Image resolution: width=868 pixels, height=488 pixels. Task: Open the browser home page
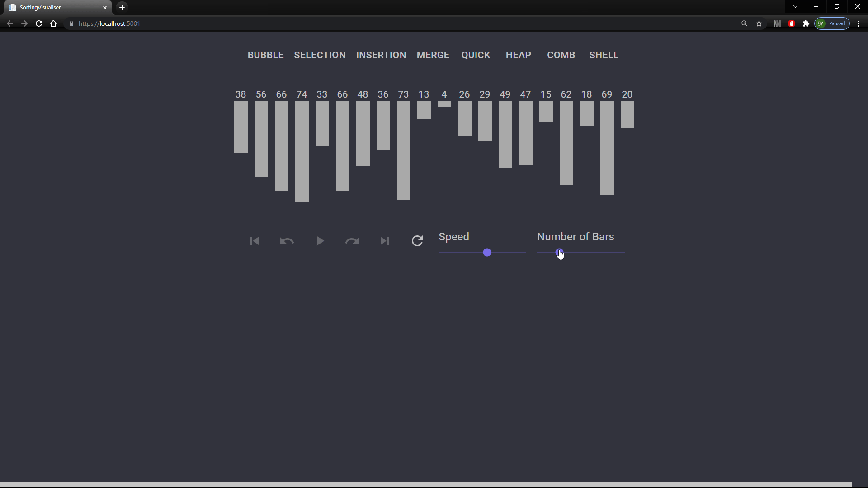pyautogui.click(x=53, y=23)
